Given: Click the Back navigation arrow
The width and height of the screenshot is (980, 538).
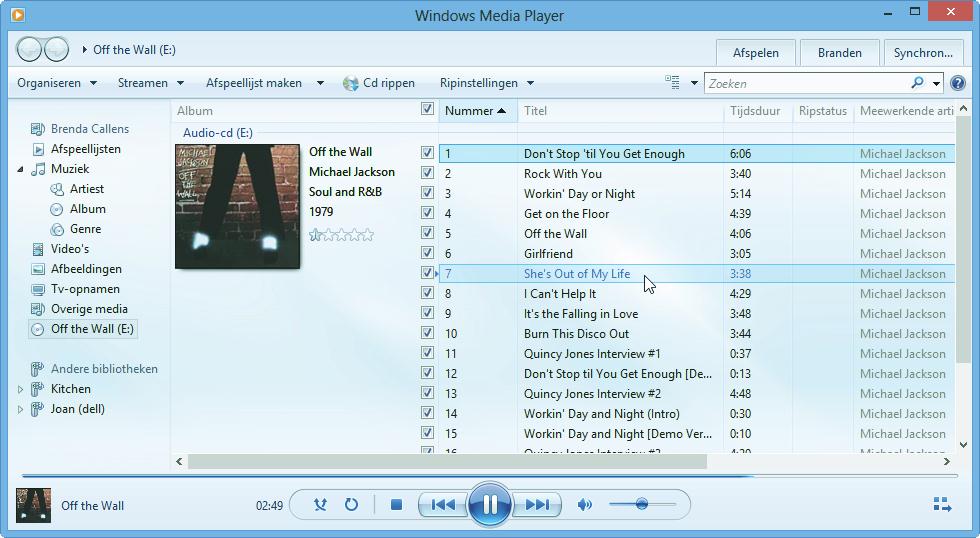Looking at the screenshot, I should (29, 49).
